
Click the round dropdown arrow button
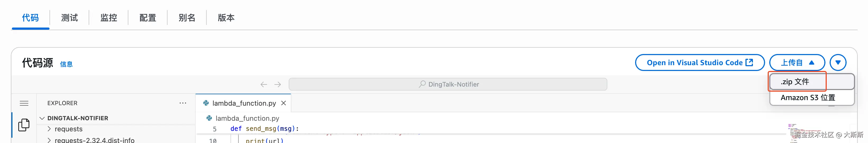pos(838,63)
